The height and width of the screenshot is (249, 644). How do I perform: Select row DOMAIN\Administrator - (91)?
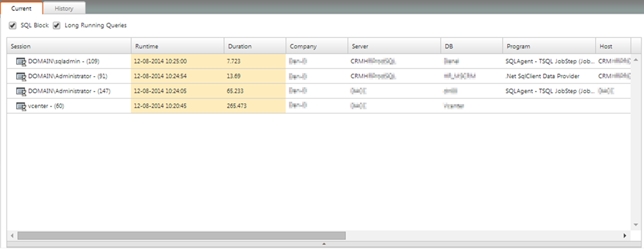tap(319, 76)
